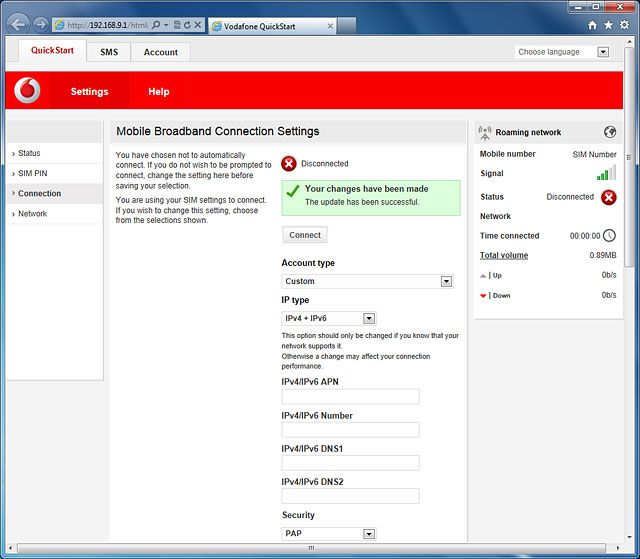
Task: Click the Total volume link
Action: tap(504, 256)
